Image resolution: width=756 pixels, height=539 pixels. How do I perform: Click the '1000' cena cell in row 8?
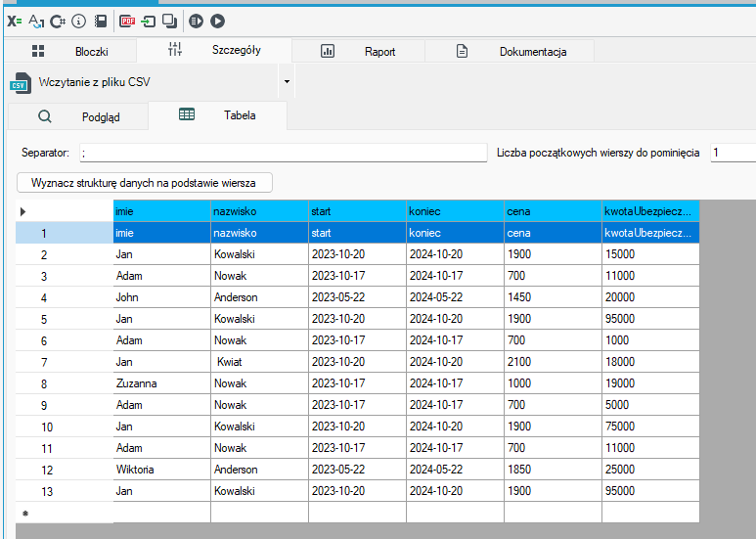(x=554, y=383)
